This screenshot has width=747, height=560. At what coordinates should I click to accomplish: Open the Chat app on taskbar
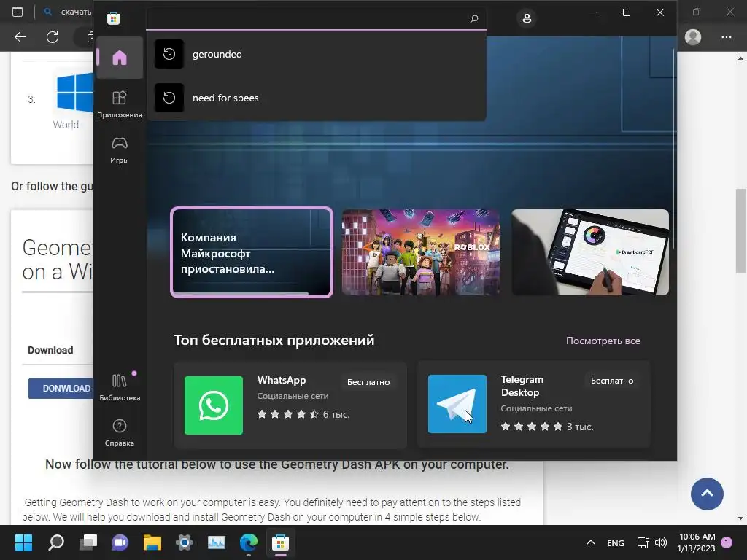click(120, 542)
